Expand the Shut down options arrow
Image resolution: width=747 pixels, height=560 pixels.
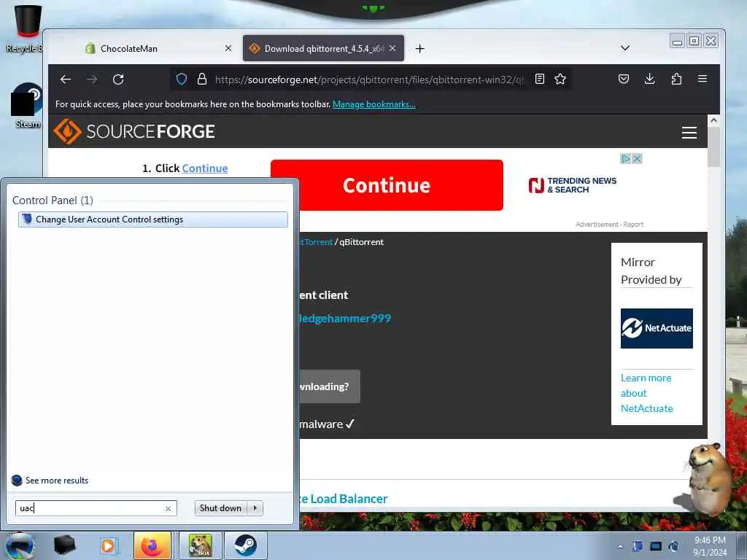pos(255,508)
